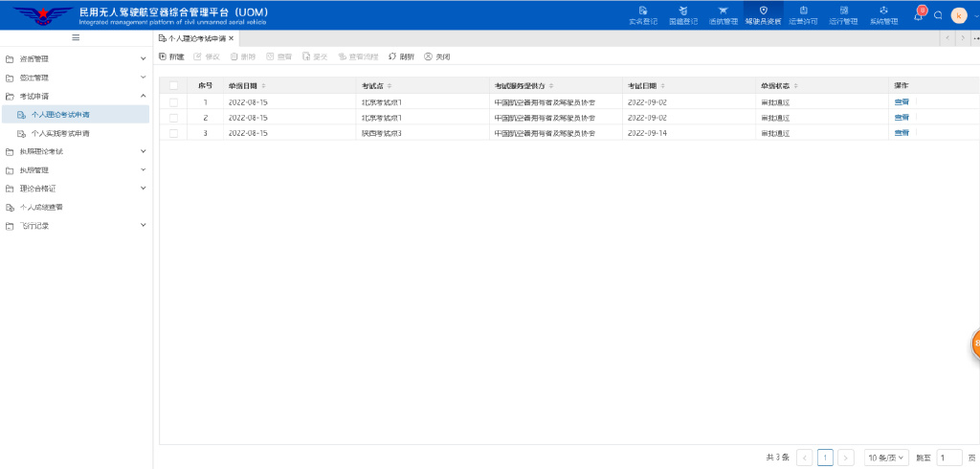Open the chat message bubble icon
This screenshot has width=980, height=469.
(938, 15)
